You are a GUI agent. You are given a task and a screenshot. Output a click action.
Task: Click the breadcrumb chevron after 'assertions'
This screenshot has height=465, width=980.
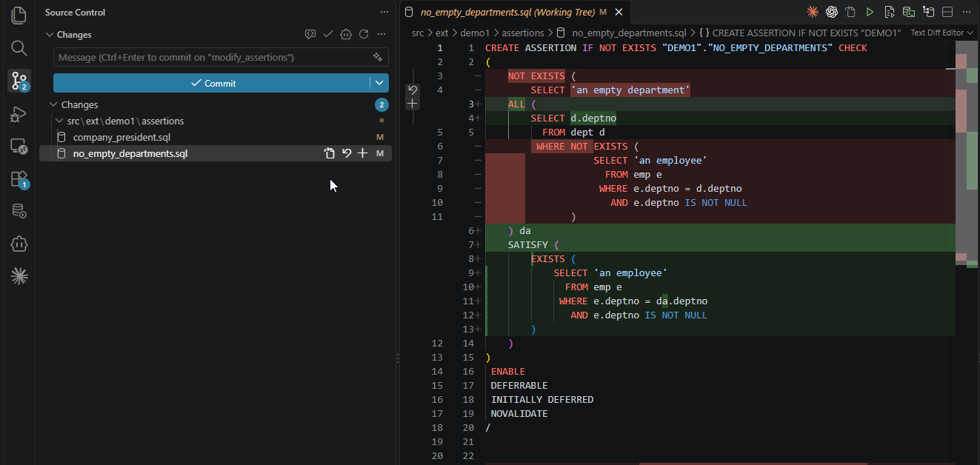tap(550, 33)
